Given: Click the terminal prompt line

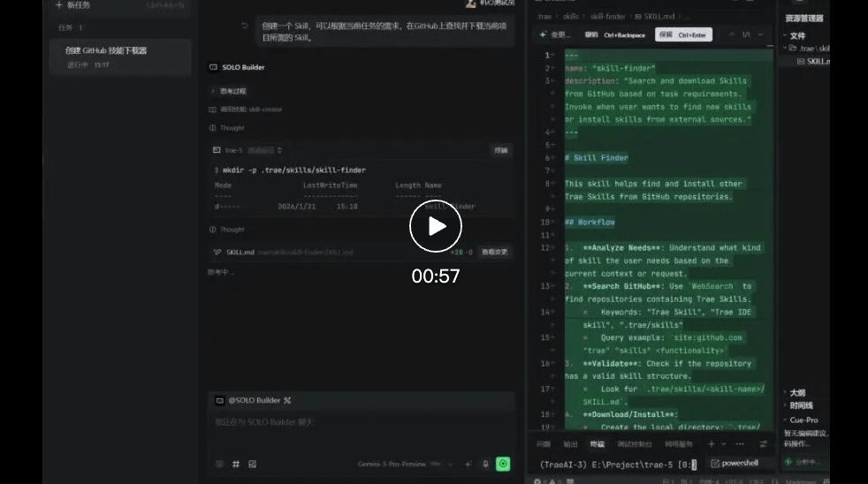Looking at the screenshot, I should [619, 465].
